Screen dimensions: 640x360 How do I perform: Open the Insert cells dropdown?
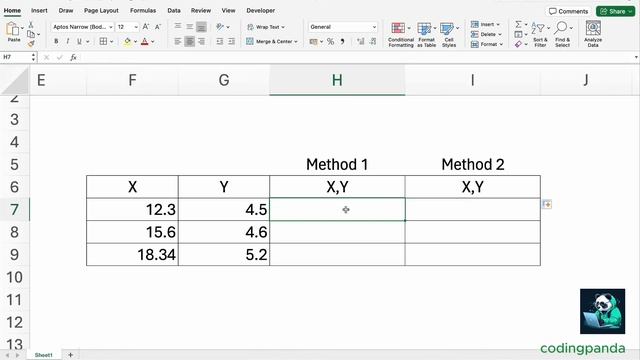485,24
